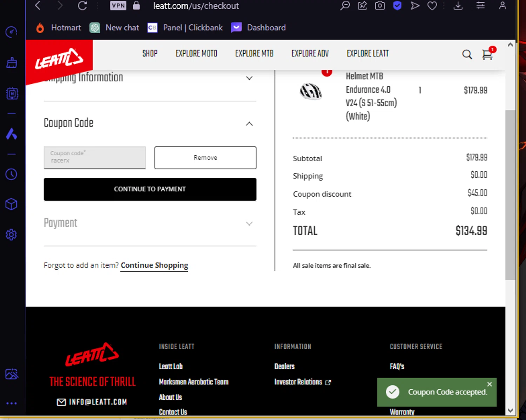
Task: Go back using the browser back arrow
Action: coord(38,6)
